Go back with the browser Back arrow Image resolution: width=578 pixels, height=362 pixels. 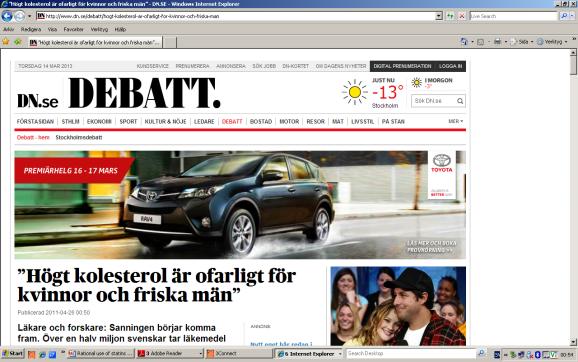point(7,16)
